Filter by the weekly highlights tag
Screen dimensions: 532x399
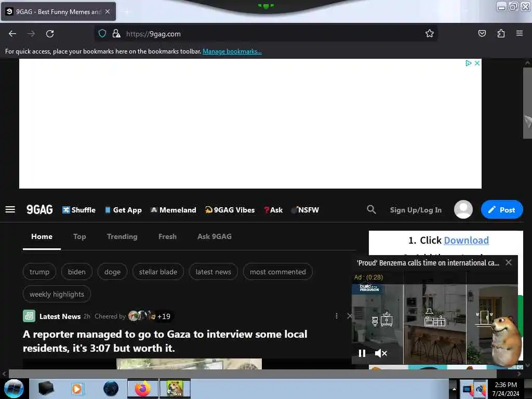pos(57,294)
